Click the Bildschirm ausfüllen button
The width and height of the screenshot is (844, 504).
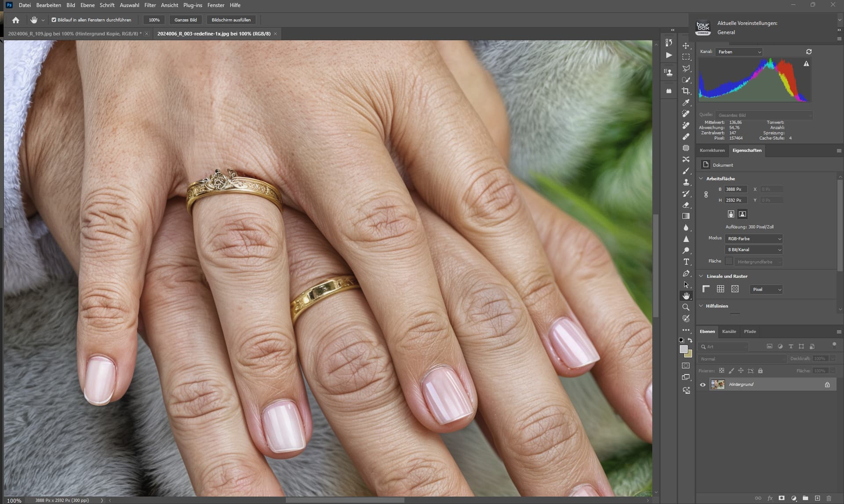click(231, 20)
